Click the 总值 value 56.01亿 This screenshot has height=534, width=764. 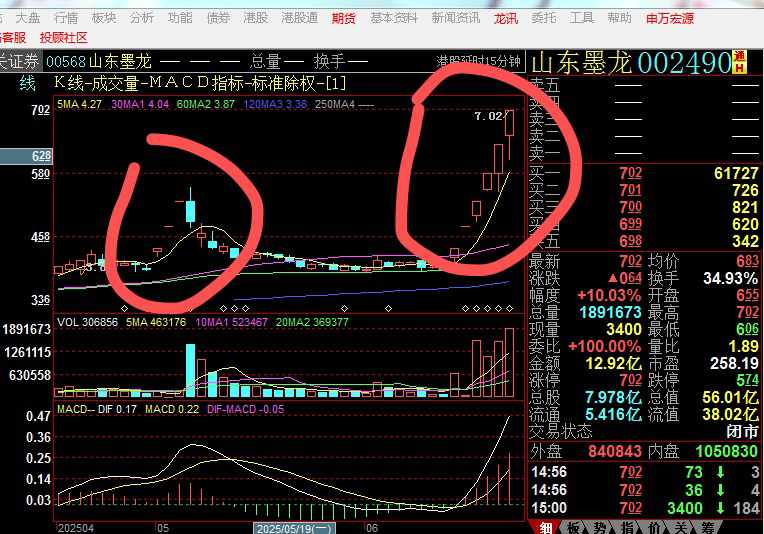coord(730,398)
